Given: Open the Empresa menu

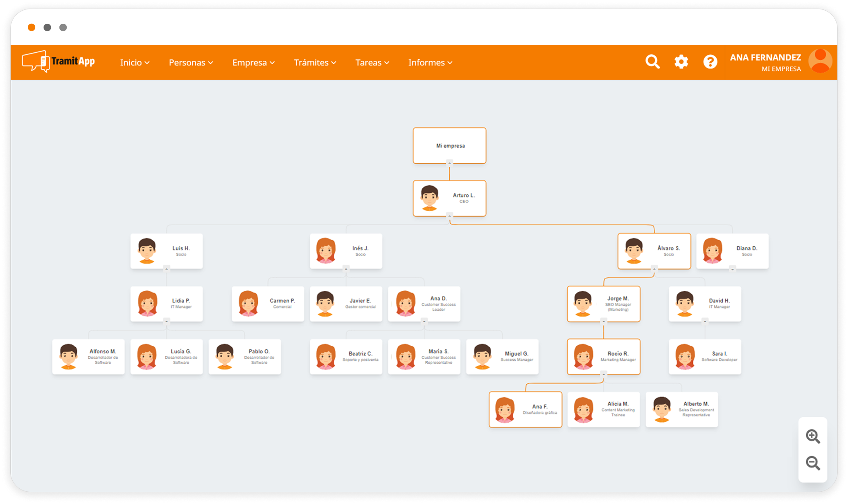Looking at the screenshot, I should point(253,63).
